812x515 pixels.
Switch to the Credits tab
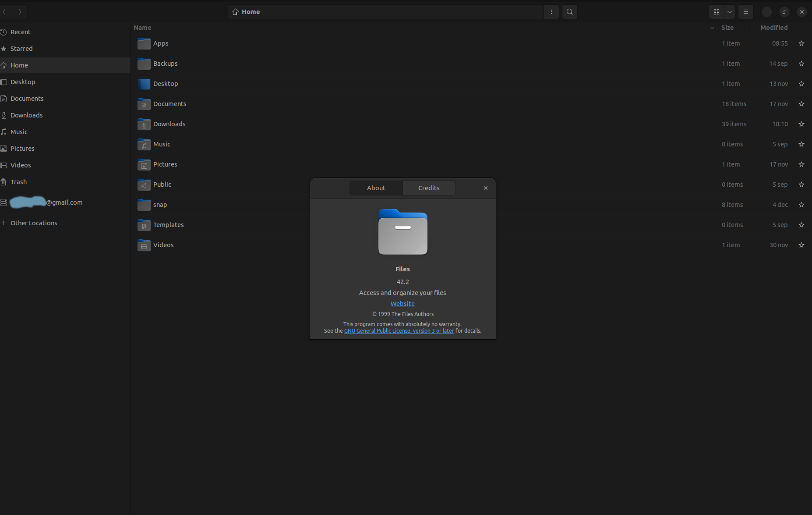click(x=429, y=188)
